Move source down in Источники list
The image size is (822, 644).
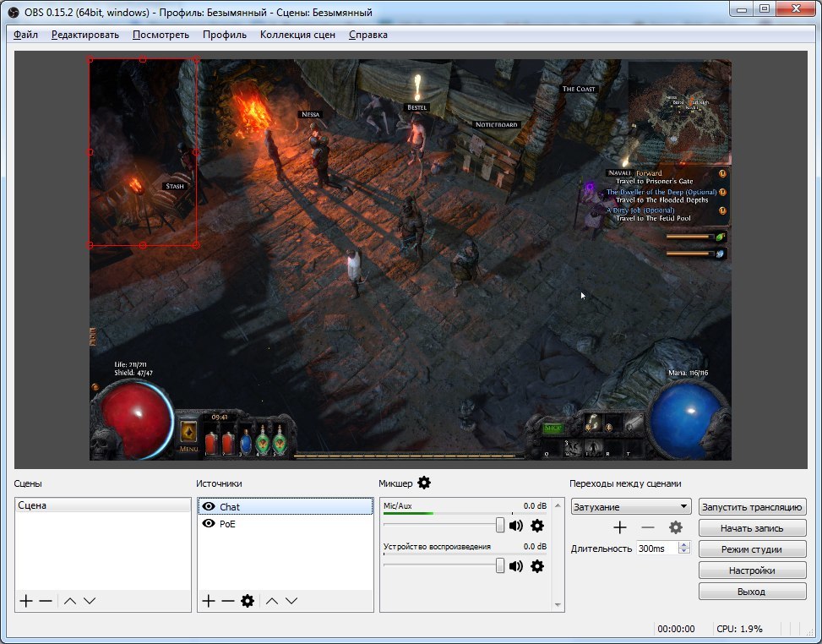click(x=291, y=601)
